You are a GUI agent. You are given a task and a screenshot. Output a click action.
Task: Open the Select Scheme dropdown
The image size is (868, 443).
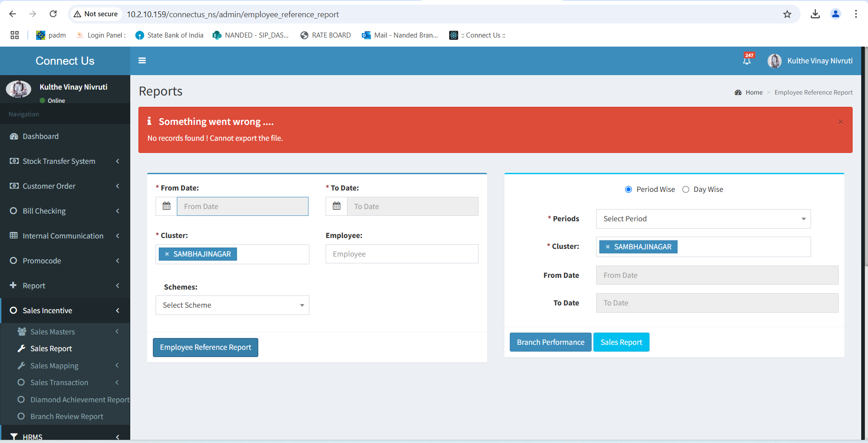coord(232,305)
